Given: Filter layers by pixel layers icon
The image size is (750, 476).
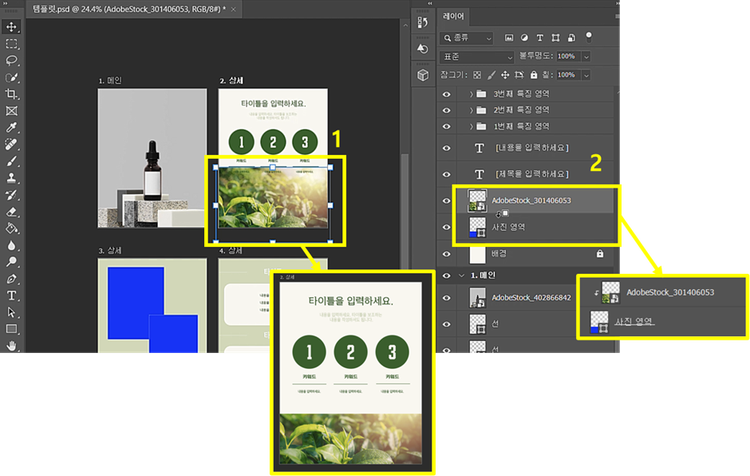Looking at the screenshot, I should click(509, 37).
